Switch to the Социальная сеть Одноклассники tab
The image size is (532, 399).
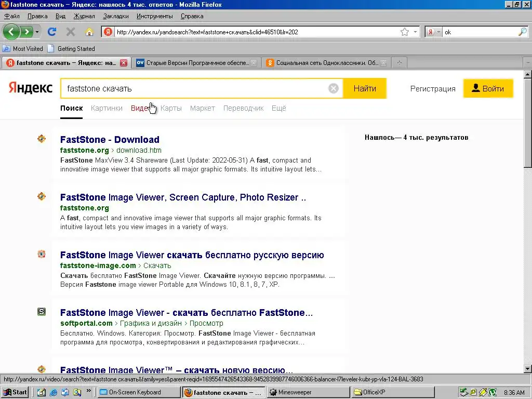[x=326, y=63]
